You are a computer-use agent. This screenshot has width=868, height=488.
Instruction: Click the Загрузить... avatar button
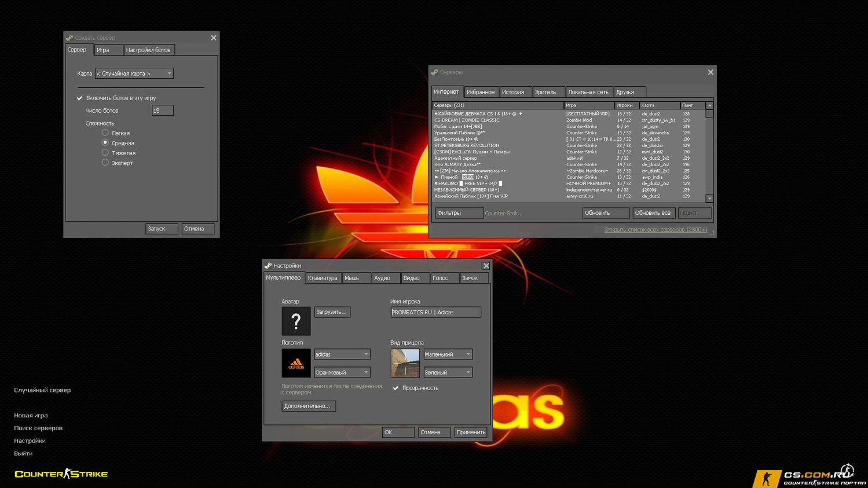(332, 312)
